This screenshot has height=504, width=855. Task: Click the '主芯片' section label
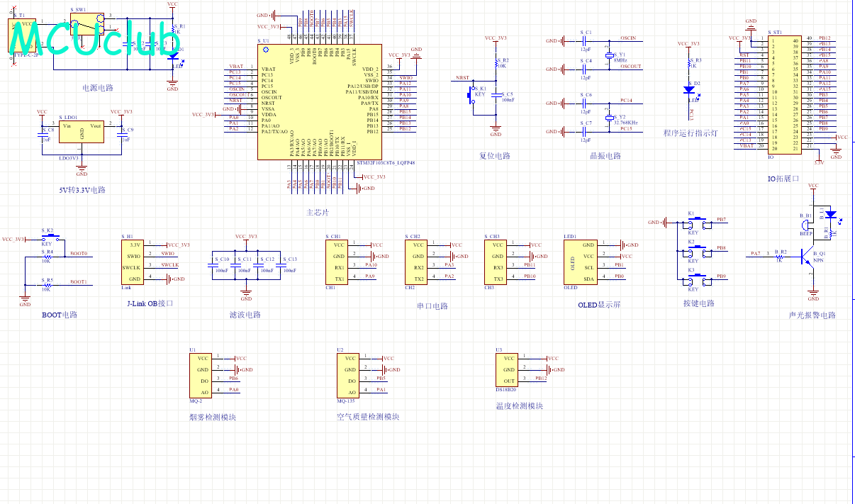(x=317, y=212)
